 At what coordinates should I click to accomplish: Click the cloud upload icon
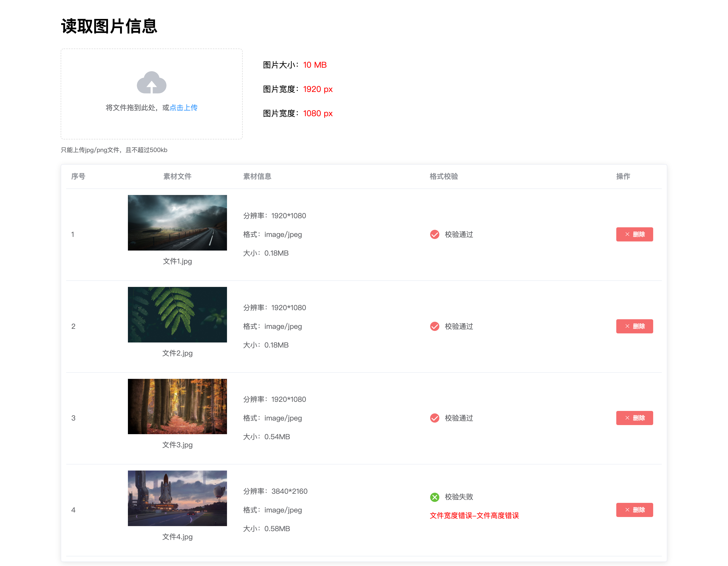pyautogui.click(x=151, y=82)
